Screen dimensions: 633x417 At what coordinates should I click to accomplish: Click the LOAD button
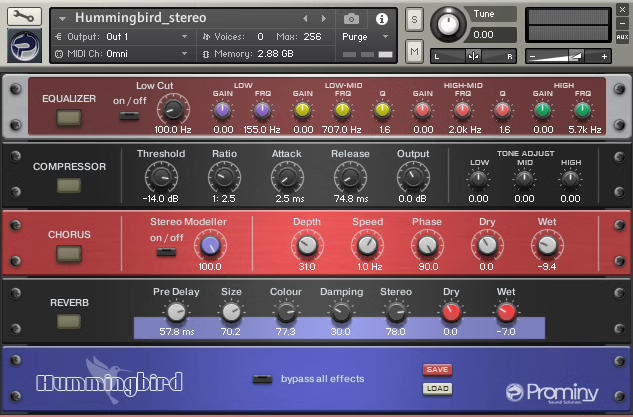click(x=438, y=389)
